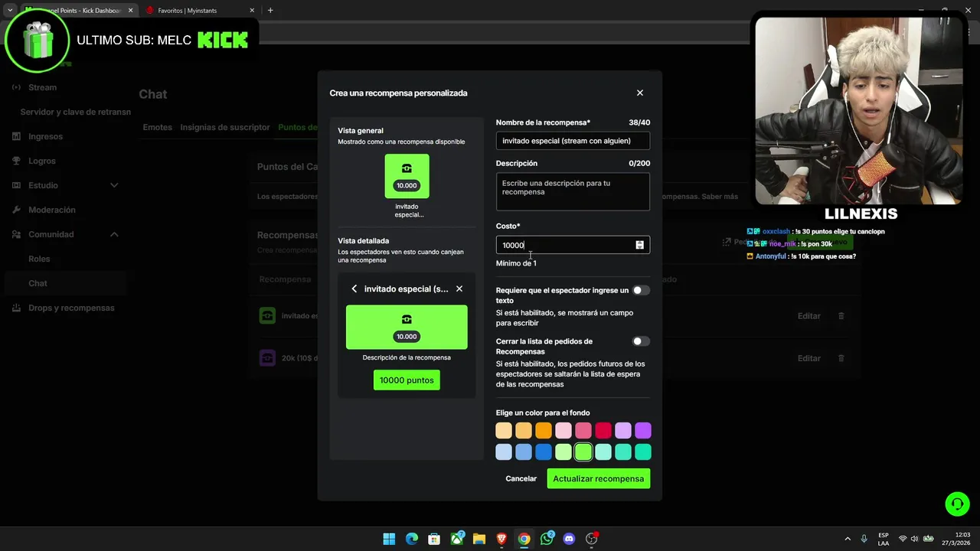980x551 pixels.
Task: Edit the invitado especial reward row
Action: pos(809,316)
